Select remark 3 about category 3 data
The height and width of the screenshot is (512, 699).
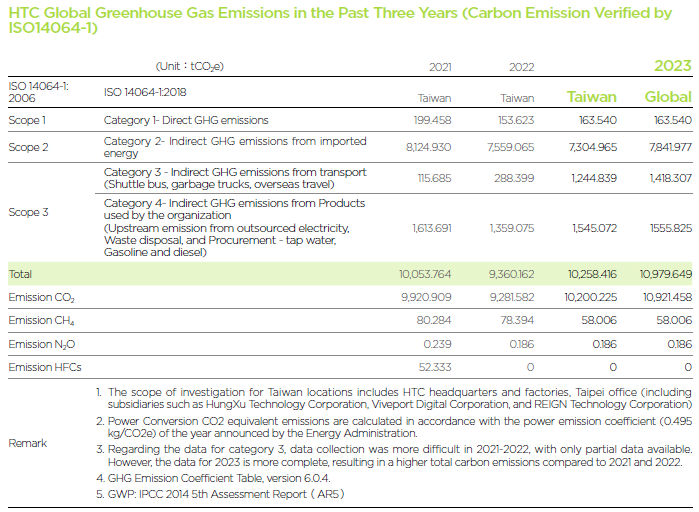click(x=394, y=456)
